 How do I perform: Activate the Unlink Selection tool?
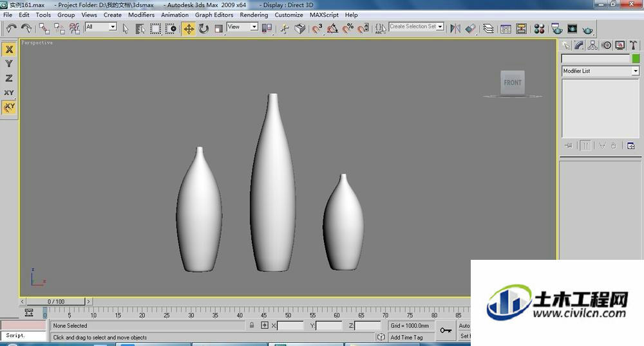[59, 28]
